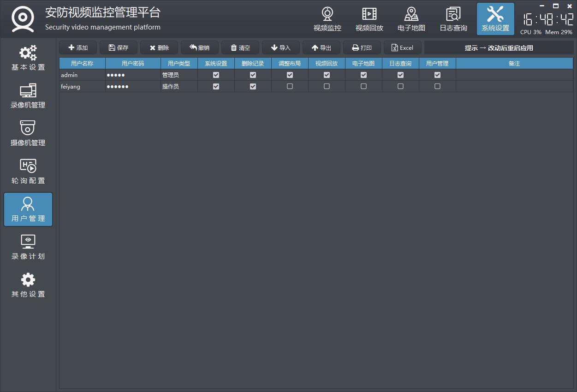Uncheck 删除记录 permission for feiyang
Image resolution: width=577 pixels, height=392 pixels.
(x=253, y=86)
